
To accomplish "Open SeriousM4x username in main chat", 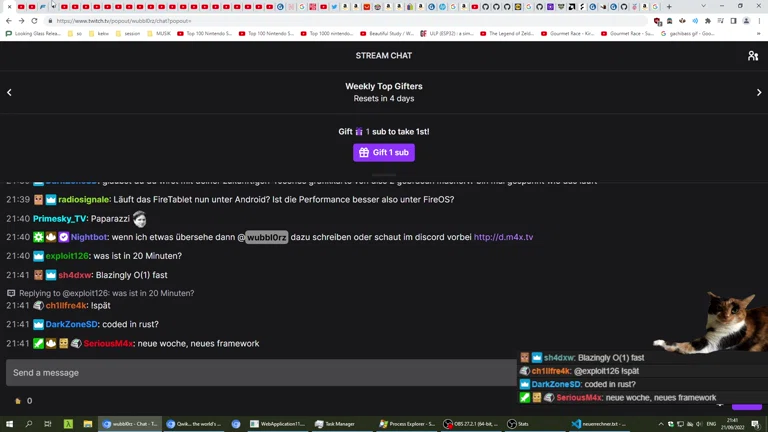I will (x=108, y=344).
